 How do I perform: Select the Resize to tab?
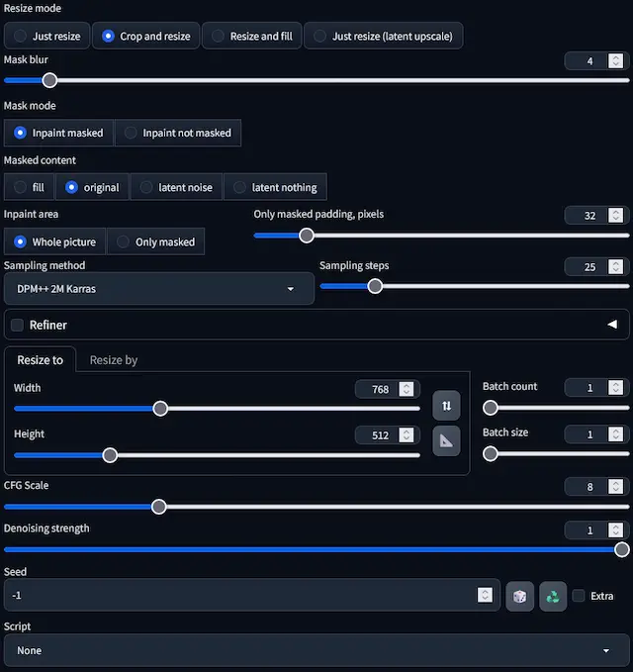coord(41,360)
